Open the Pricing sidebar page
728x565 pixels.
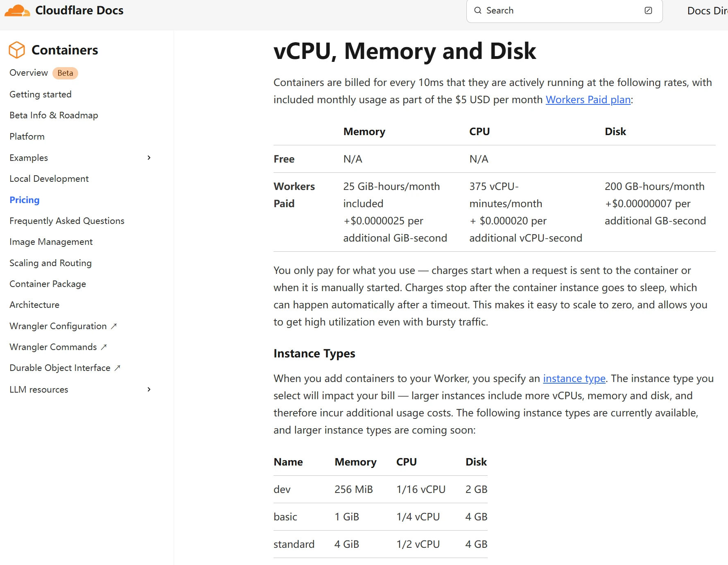pyautogui.click(x=25, y=200)
